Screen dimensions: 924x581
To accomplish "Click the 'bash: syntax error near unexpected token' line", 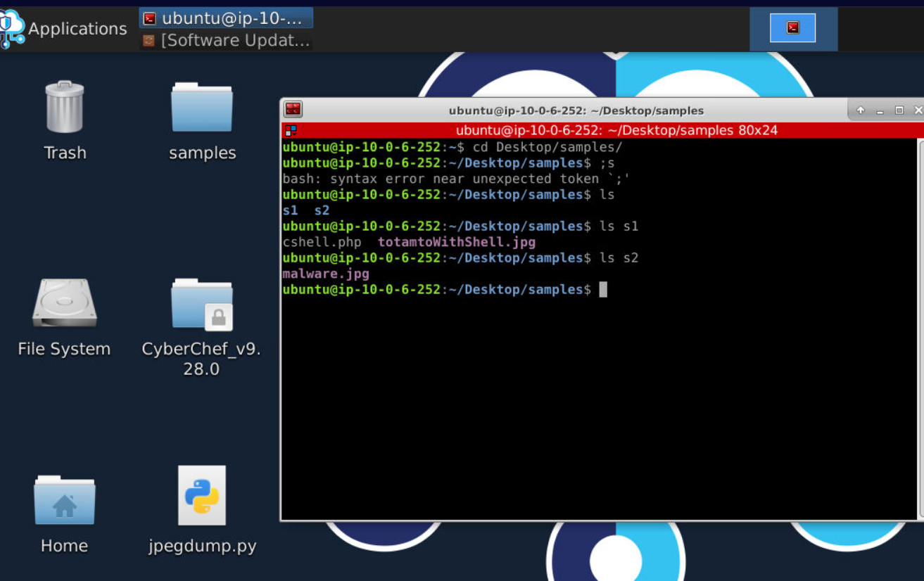I will (x=455, y=179).
